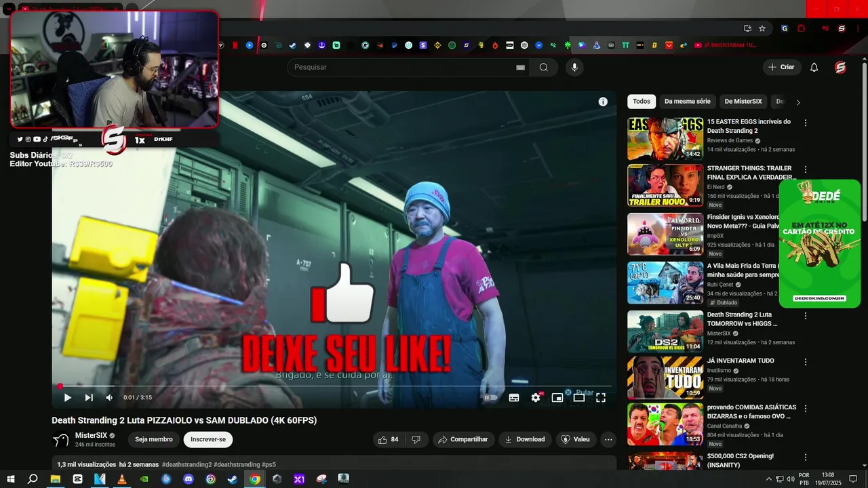Open options for TOMORROW vs HIGGS video
The width and height of the screenshot is (868, 488).
click(x=806, y=316)
